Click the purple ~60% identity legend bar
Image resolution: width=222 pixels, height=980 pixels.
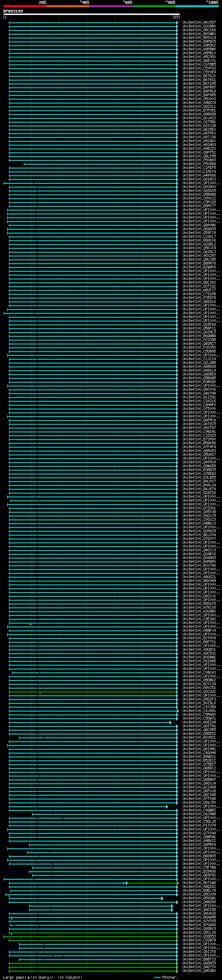click(x=111, y=6)
